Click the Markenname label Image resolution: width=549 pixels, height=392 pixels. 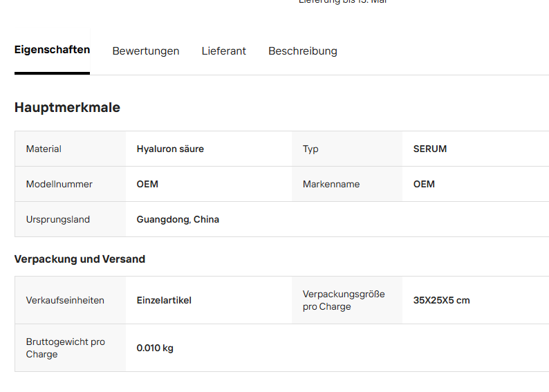(x=331, y=185)
